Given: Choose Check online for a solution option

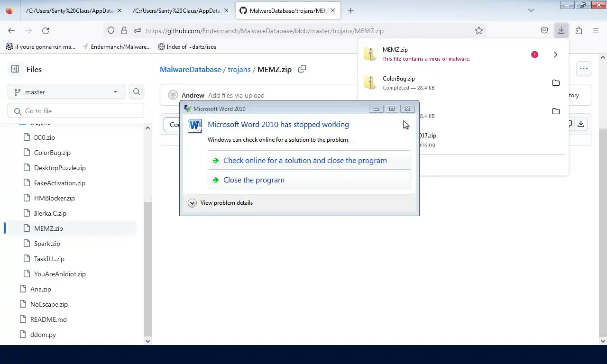Looking at the screenshot, I should click(x=309, y=160).
